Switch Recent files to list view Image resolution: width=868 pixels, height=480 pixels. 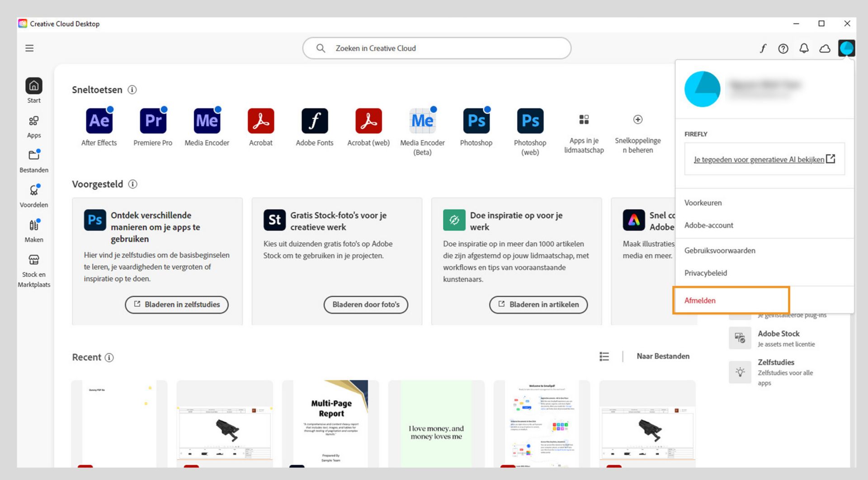(604, 356)
